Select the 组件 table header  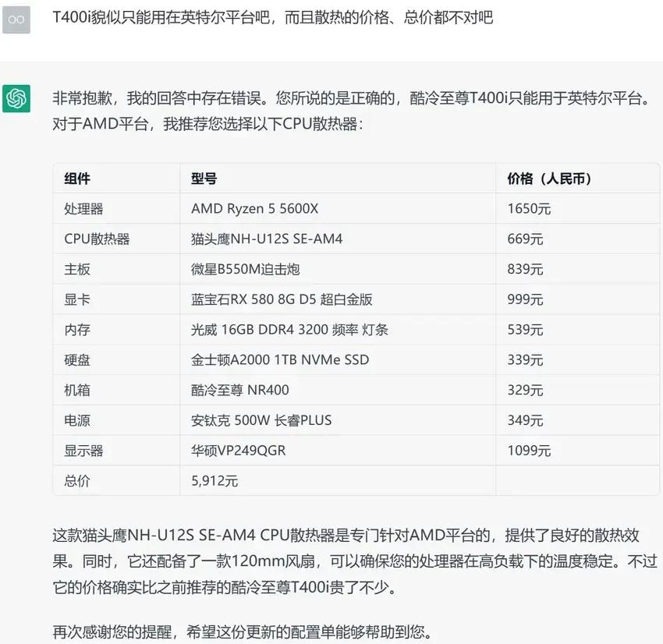pyautogui.click(x=76, y=178)
